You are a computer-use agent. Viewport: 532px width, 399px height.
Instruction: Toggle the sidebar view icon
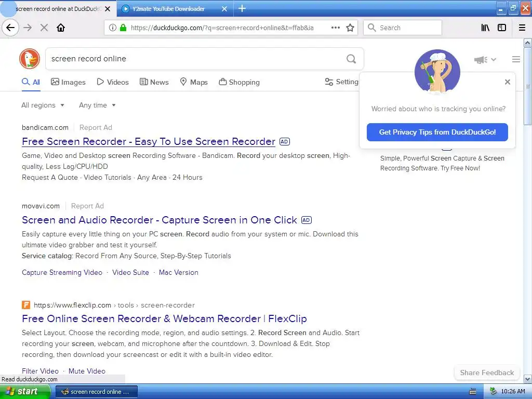[x=502, y=28]
